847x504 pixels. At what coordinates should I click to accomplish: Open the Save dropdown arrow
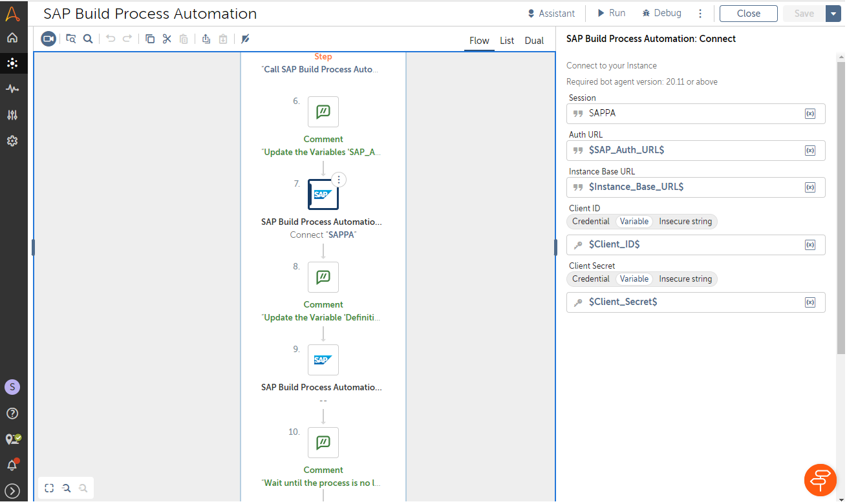pyautogui.click(x=832, y=14)
